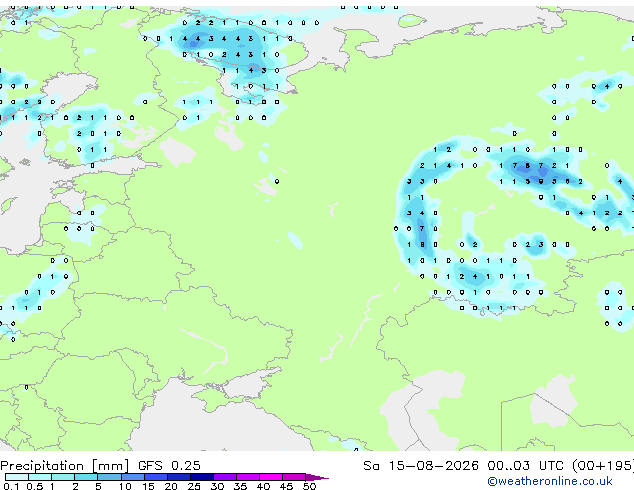Click the 20–25 mm legend color swatch
Screen dimensions: 634x490
[179, 477]
